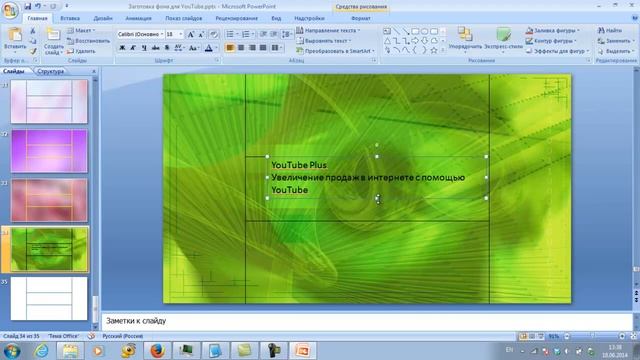Open the Рецензирование tab
The width and height of the screenshot is (640, 360).
pos(236,18)
